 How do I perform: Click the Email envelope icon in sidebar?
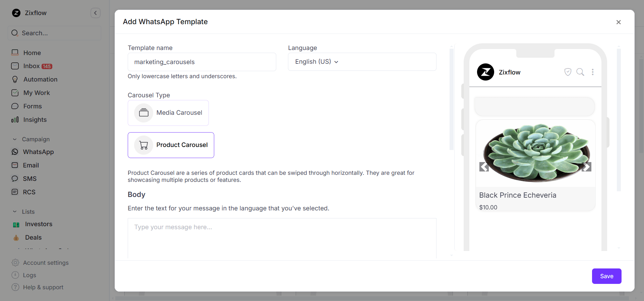15,165
